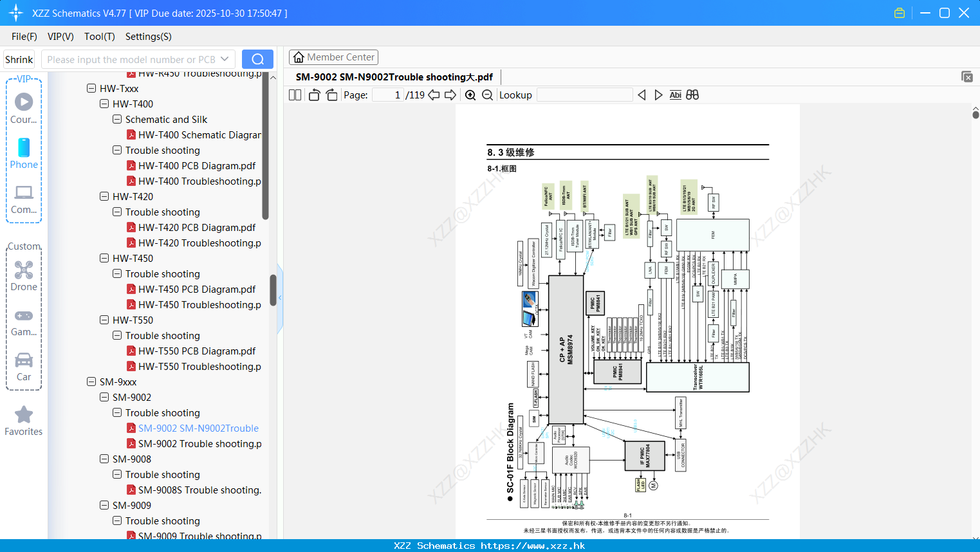Collapse the HW-T420 node
The image size is (980, 552).
pyautogui.click(x=104, y=196)
